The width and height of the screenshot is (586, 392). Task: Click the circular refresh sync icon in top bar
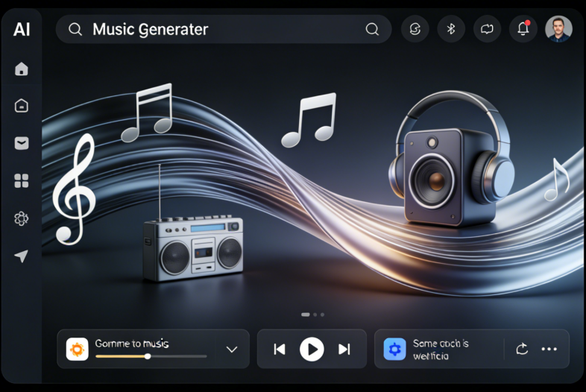(415, 29)
